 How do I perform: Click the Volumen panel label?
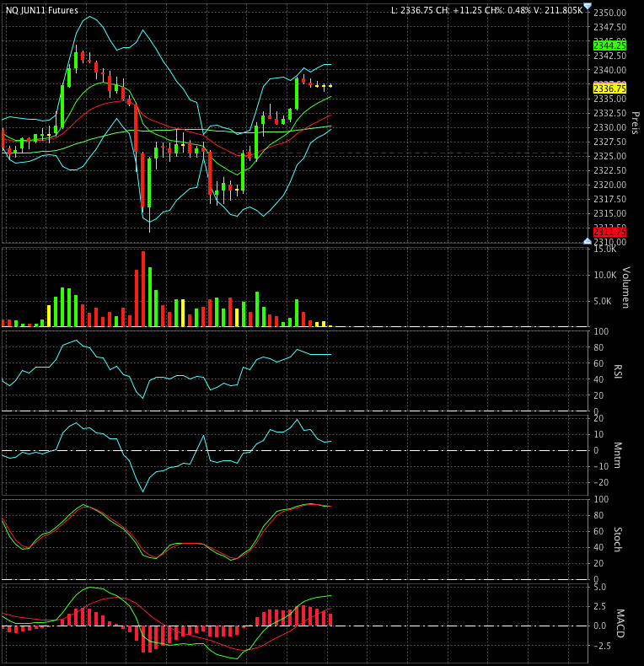(x=625, y=287)
